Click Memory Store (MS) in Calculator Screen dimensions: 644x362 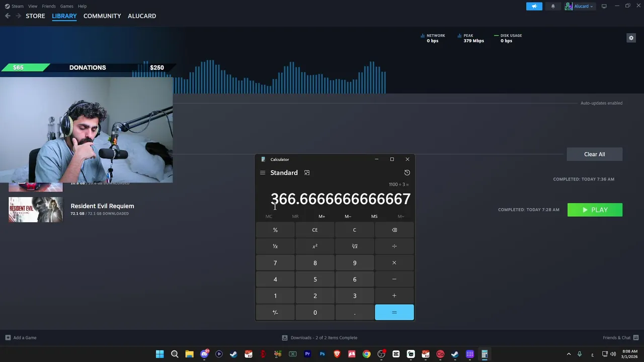coord(374,217)
